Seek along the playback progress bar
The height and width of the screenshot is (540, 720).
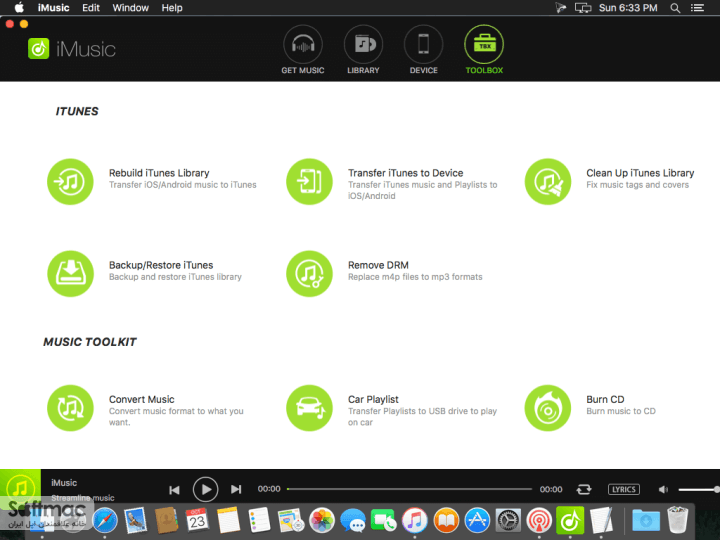(x=409, y=489)
